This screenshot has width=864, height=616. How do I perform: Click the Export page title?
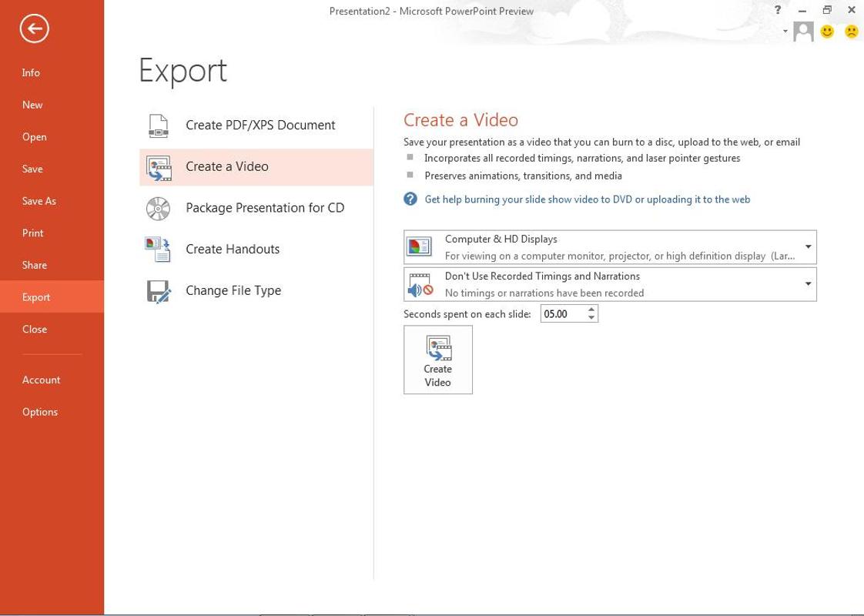183,71
